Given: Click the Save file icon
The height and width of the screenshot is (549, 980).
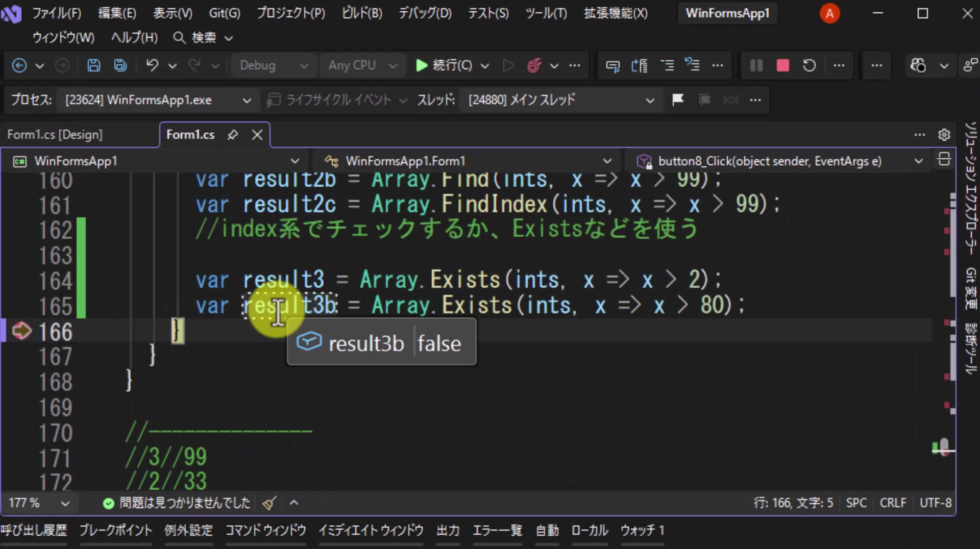Looking at the screenshot, I should [x=93, y=65].
